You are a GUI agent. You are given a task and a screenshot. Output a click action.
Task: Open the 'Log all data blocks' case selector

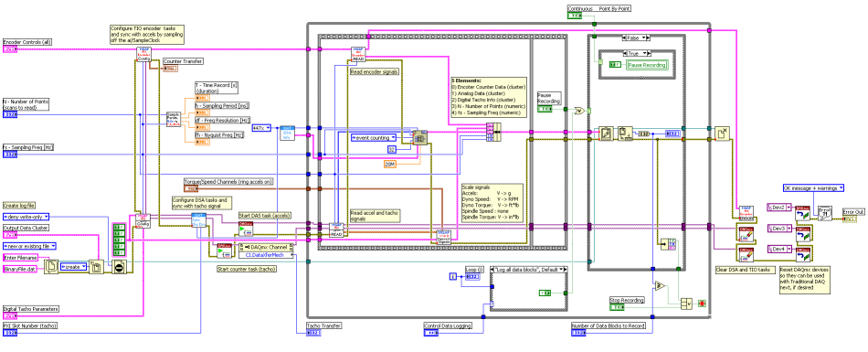[x=529, y=269]
